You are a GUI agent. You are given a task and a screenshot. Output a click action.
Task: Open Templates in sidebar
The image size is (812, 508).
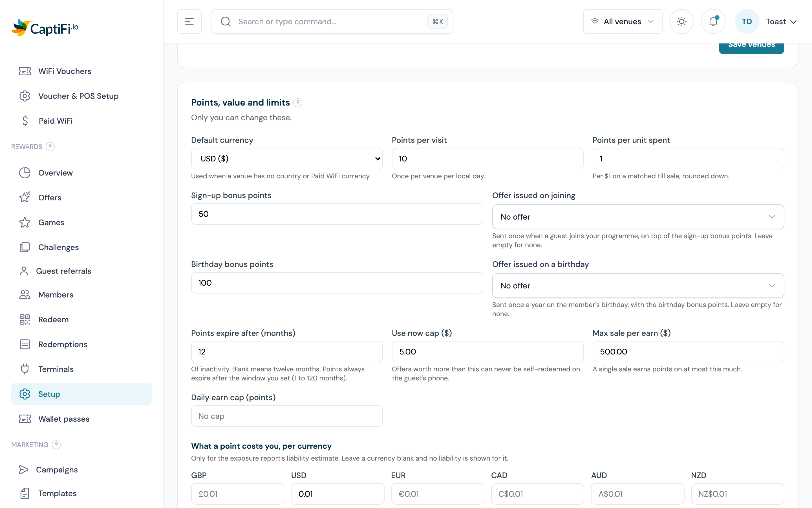[x=81, y=494]
